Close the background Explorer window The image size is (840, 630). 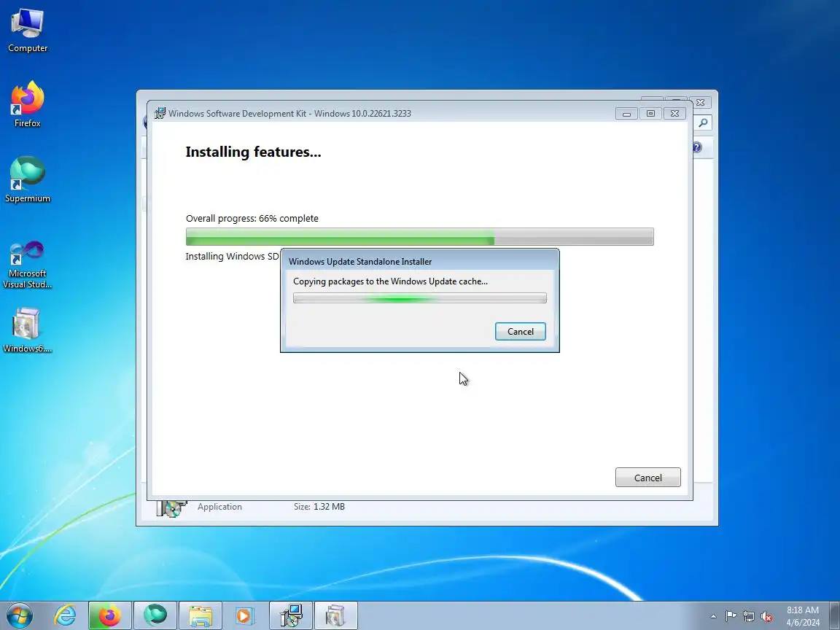pyautogui.click(x=700, y=102)
